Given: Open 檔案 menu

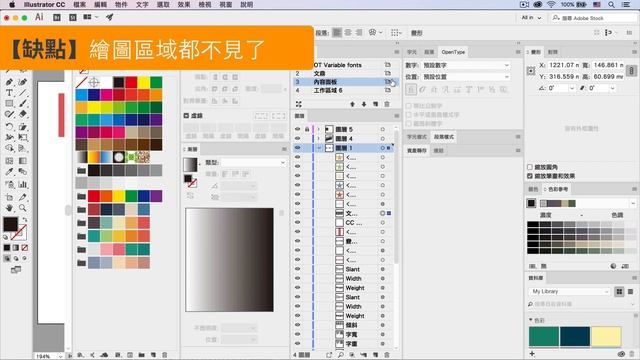Looking at the screenshot, I should coord(80,4).
